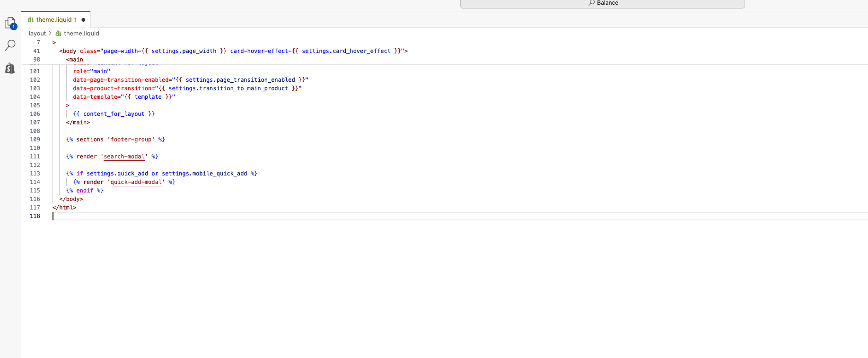Click the 'quick-add-modal' snippet link
The width and height of the screenshot is (868, 358).
click(x=136, y=182)
